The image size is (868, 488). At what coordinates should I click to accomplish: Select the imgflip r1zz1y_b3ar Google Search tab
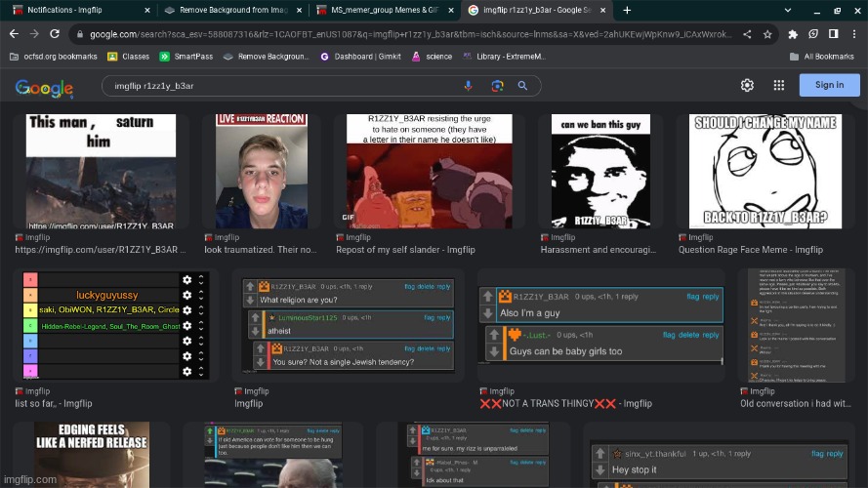[536, 10]
